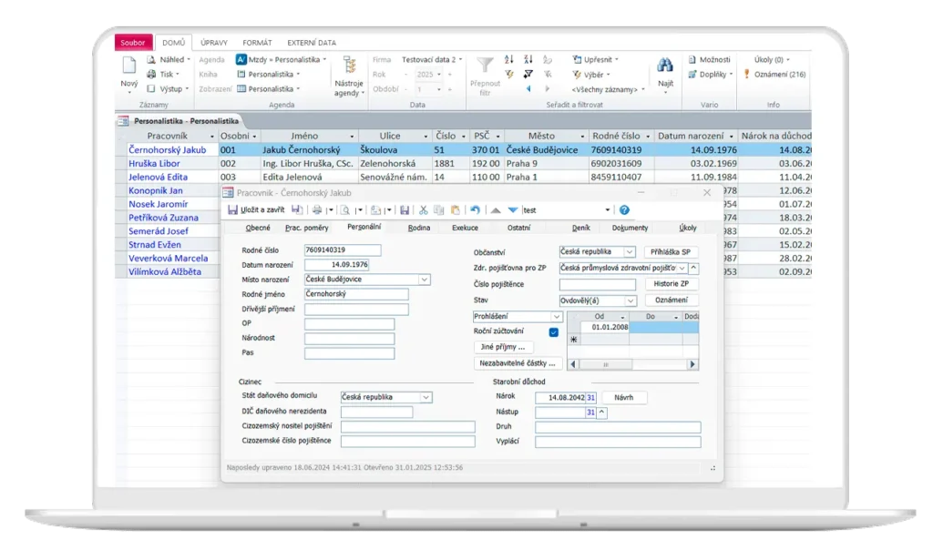Expand the Stav dropdown
This screenshot has width=933, height=560.
(630, 300)
